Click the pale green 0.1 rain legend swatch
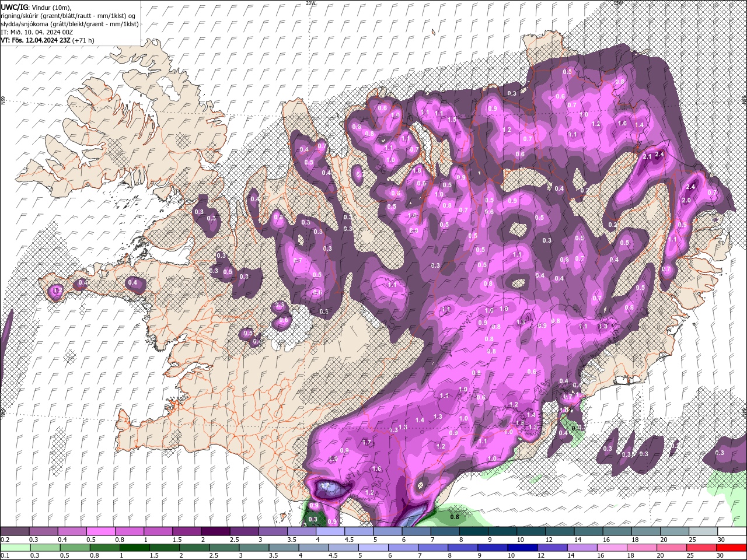Viewport: 747px width, 560px height. pos(15,548)
